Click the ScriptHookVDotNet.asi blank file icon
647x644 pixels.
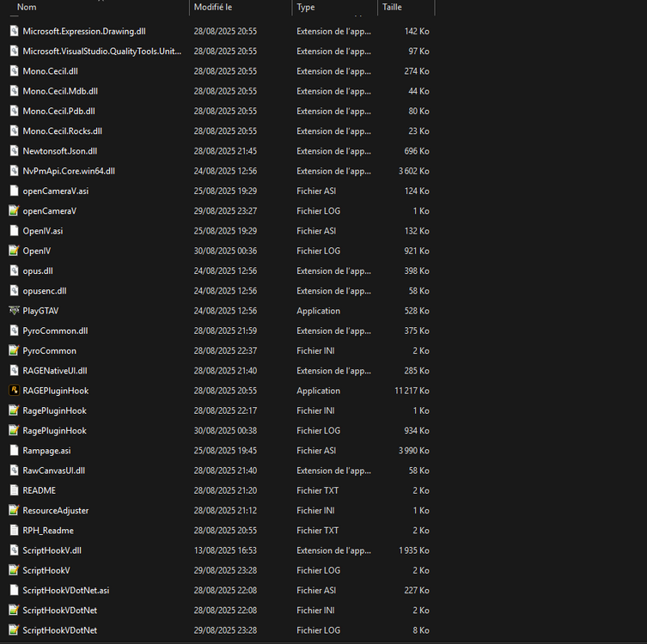14,590
